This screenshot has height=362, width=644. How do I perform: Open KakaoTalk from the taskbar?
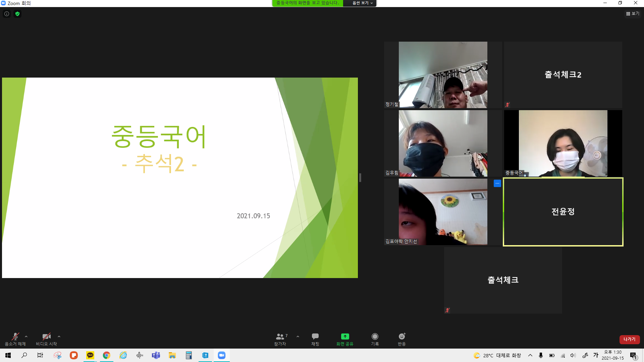[x=90, y=355]
